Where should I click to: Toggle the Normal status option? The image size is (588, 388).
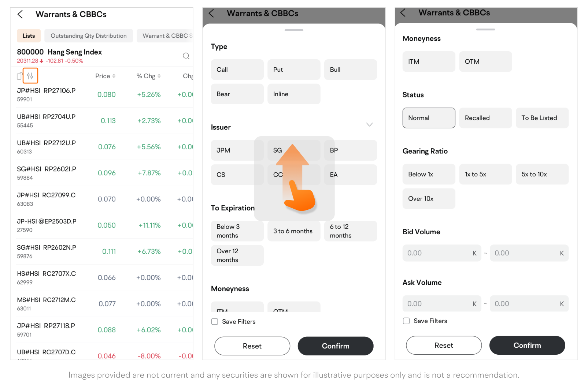(x=429, y=118)
